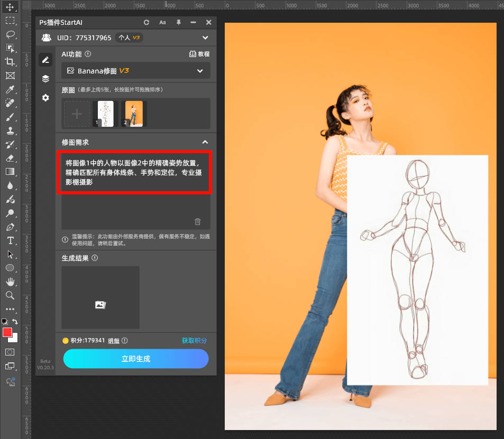Select the Eyedropper tool
504x439 pixels.
[x=10, y=89]
